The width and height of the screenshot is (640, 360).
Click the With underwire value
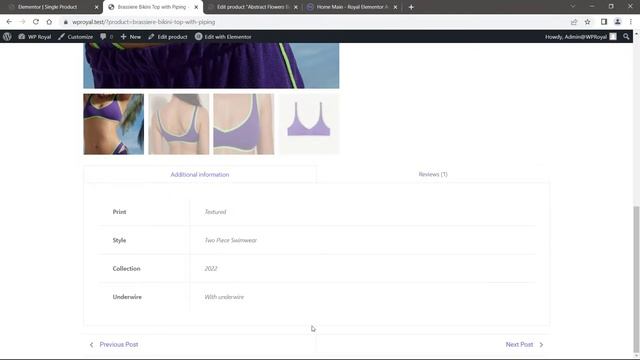[224, 297]
